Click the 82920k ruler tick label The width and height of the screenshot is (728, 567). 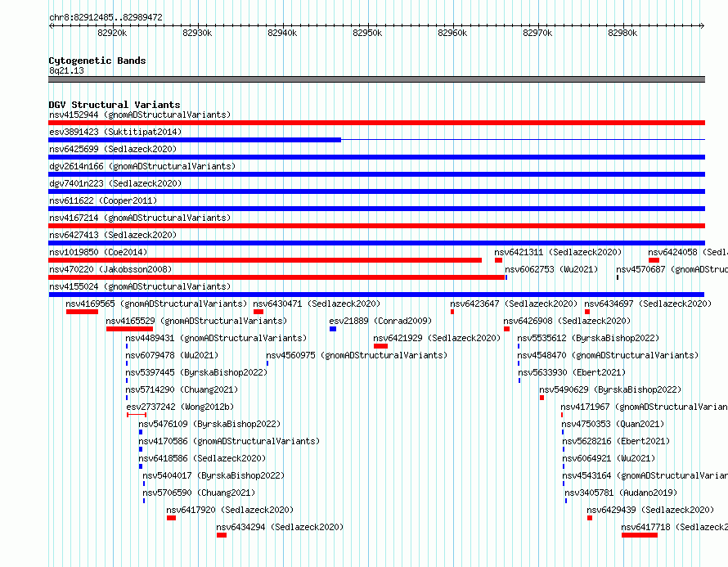[x=112, y=33]
